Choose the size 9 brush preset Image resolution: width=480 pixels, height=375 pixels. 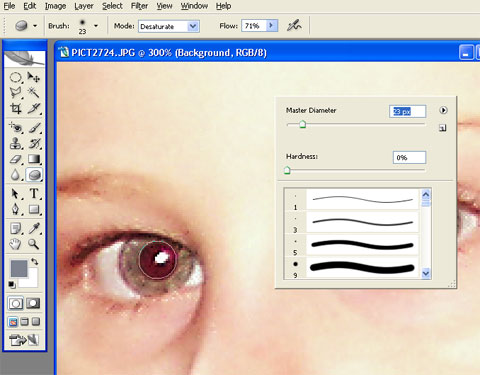351,267
